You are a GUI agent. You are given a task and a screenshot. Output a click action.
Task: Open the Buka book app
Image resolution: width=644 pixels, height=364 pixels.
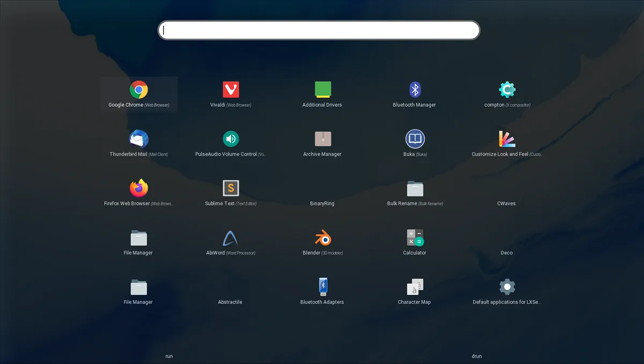(415, 144)
